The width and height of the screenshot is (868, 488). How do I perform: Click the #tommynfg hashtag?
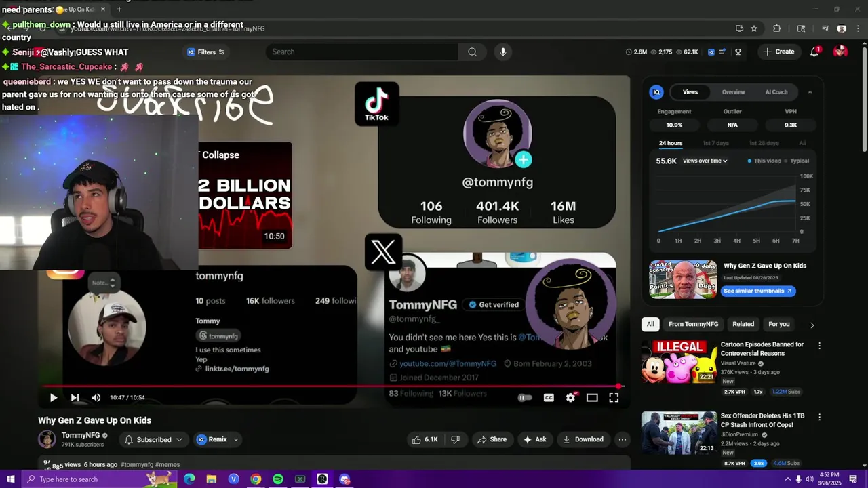(x=137, y=465)
